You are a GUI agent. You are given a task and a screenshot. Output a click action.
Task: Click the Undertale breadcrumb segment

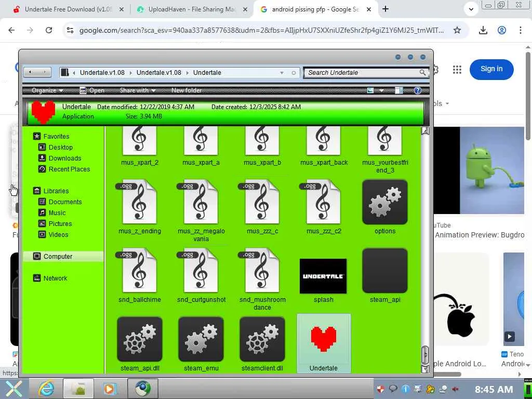[x=207, y=73]
